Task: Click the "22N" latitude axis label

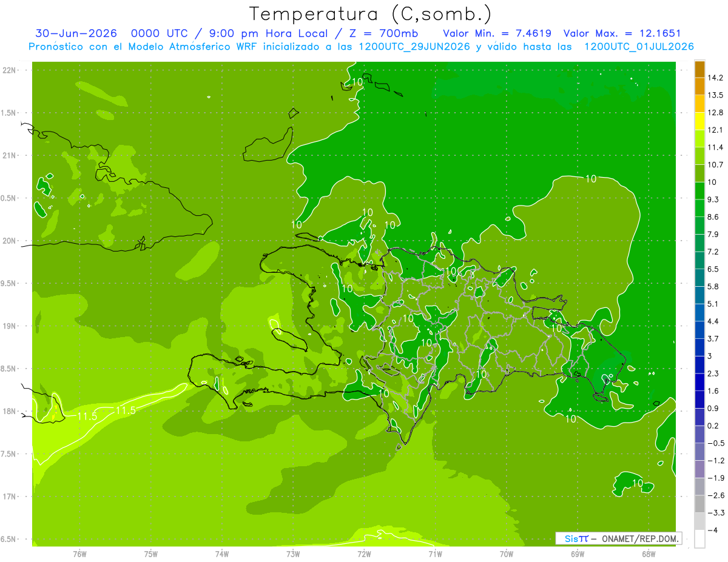Action: point(10,70)
